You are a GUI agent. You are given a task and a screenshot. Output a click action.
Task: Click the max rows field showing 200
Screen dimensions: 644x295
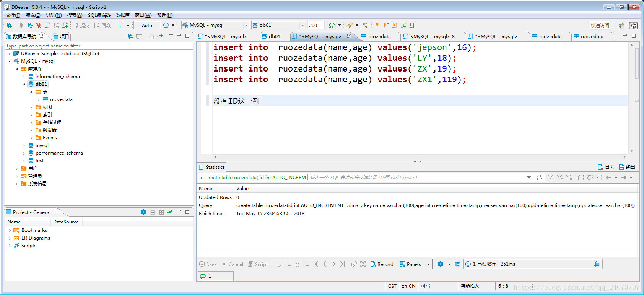pos(316,25)
